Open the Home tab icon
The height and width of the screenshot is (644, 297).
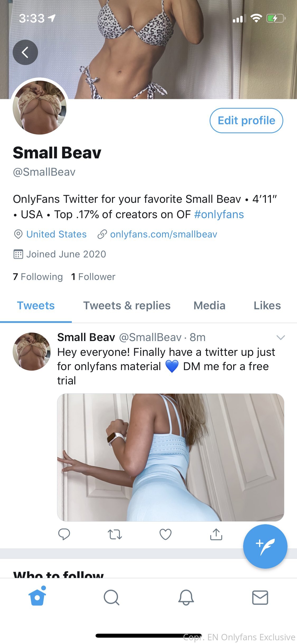37,597
